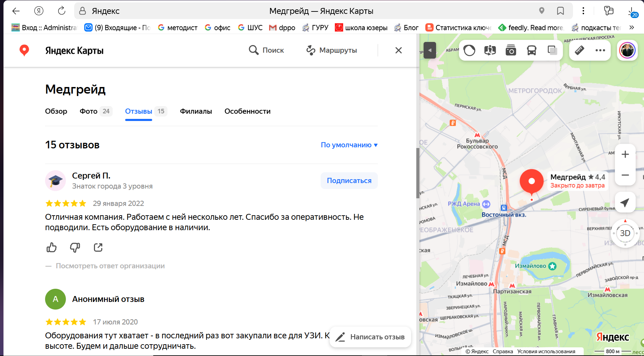Dislike Сергей П.'s review
The image size is (644, 356).
[x=75, y=247]
